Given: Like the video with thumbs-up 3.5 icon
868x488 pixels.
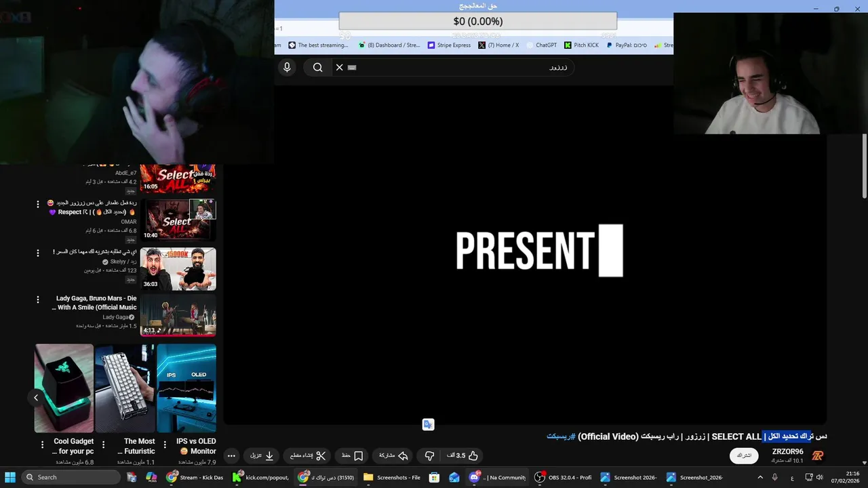Looking at the screenshot, I should [463, 455].
